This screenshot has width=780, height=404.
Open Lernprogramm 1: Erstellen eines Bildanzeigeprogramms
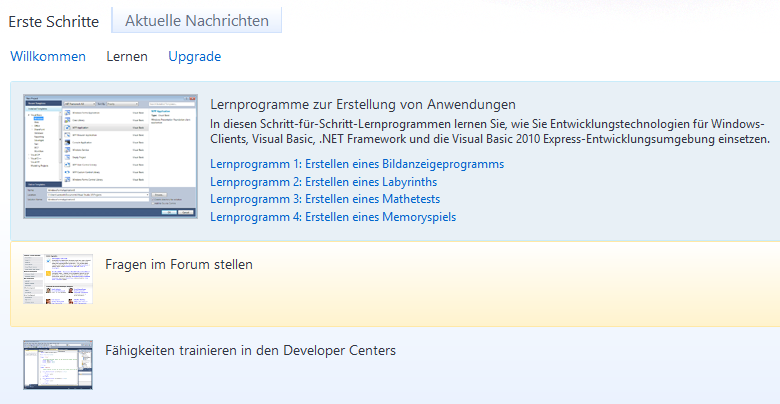[x=357, y=164]
